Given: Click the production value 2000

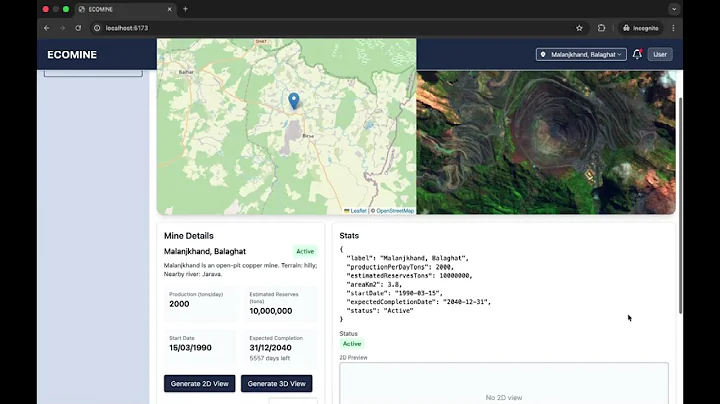Looking at the screenshot, I should [x=179, y=304].
